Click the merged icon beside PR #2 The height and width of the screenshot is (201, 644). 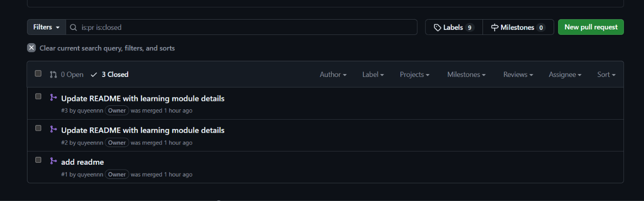[54, 129]
